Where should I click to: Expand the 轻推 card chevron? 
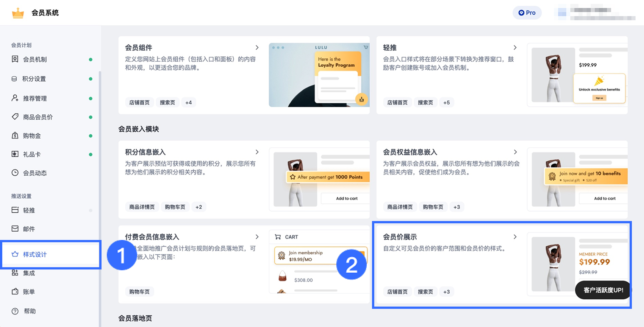tap(515, 48)
